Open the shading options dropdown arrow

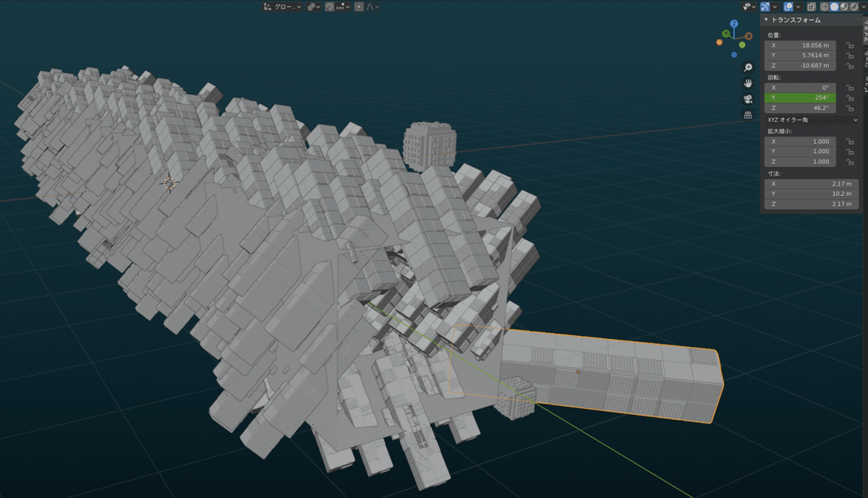[864, 7]
